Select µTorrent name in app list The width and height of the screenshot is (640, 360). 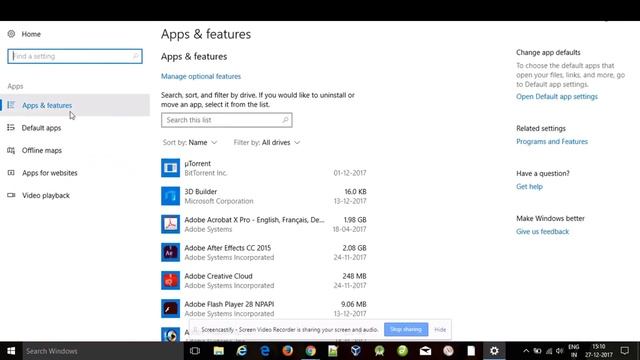pyautogui.click(x=198, y=163)
